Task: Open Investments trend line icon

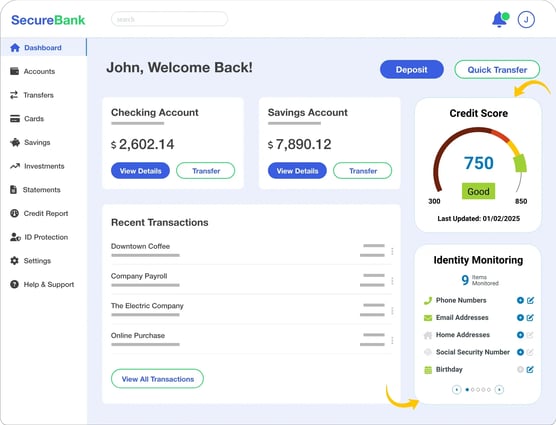Action: click(15, 166)
